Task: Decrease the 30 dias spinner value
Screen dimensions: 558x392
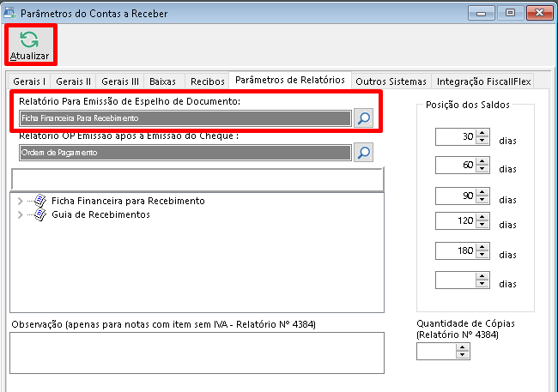Action: [x=482, y=141]
